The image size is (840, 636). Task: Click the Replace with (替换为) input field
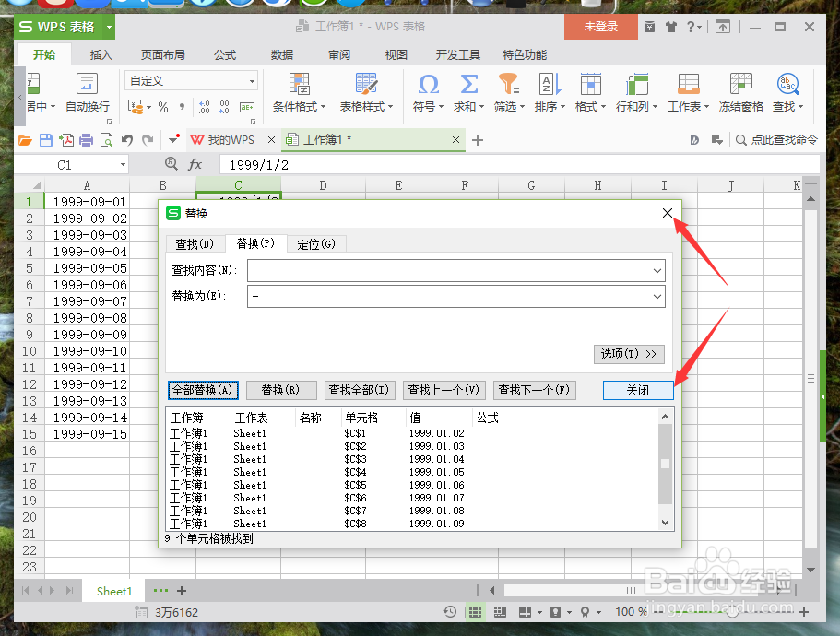[x=455, y=297]
